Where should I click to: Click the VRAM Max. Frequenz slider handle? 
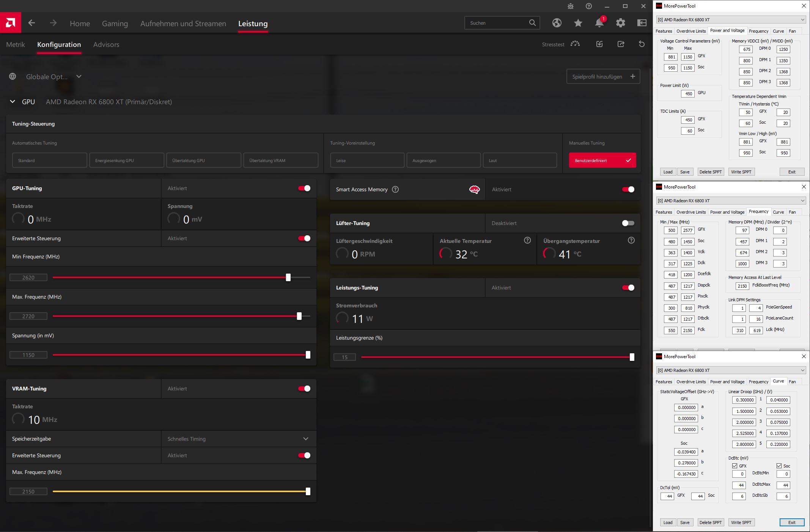308,491
